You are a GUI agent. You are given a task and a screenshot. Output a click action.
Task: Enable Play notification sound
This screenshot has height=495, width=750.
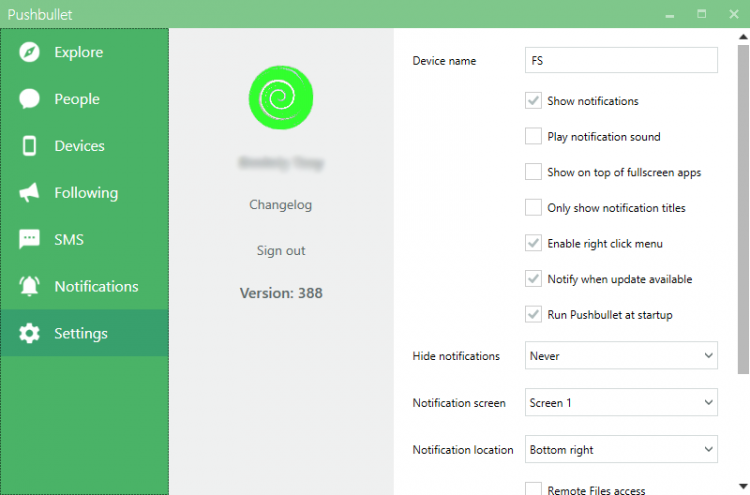pyautogui.click(x=533, y=136)
